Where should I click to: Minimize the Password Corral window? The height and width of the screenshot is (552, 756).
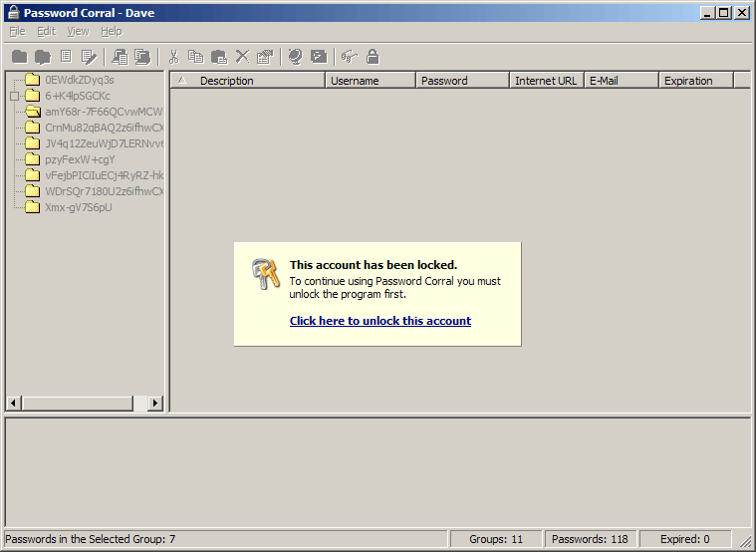coord(707,13)
